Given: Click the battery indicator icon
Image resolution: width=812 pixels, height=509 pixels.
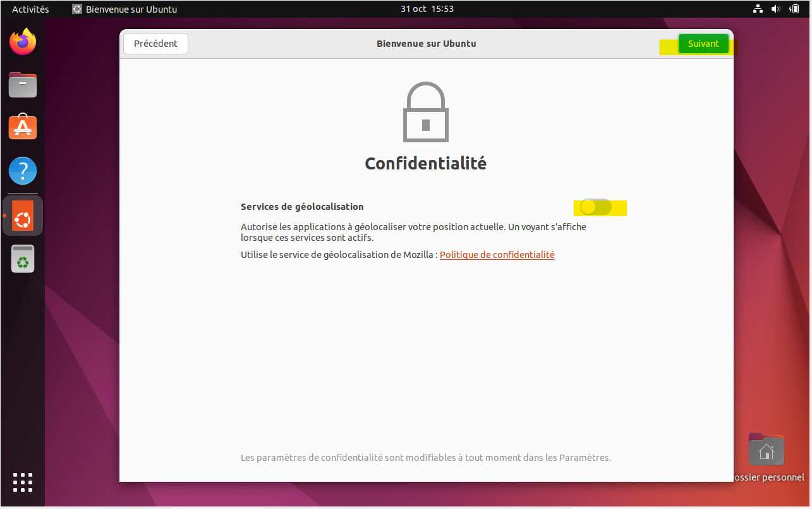Looking at the screenshot, I should [x=794, y=9].
